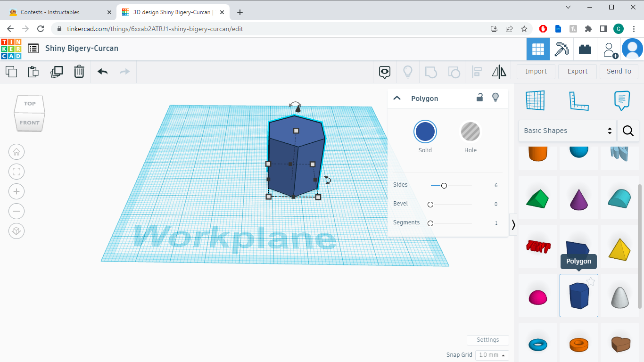644x362 pixels.
Task: Adjust the Bevel slider handle
Action: tap(430, 205)
